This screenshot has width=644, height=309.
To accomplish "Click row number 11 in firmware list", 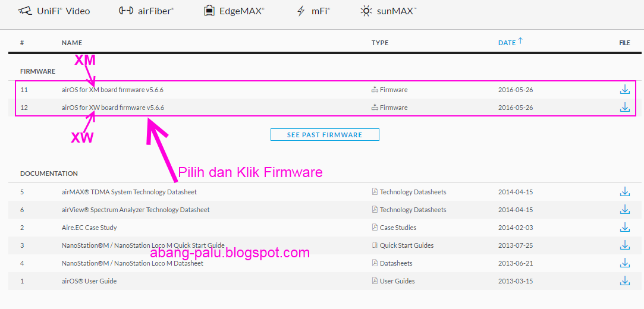I will click(x=24, y=90).
